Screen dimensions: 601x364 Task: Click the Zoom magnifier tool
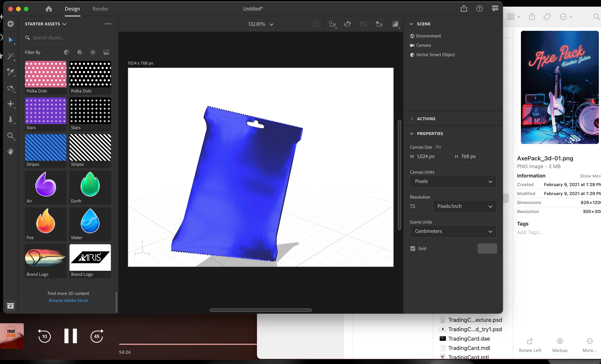pyautogui.click(x=11, y=136)
